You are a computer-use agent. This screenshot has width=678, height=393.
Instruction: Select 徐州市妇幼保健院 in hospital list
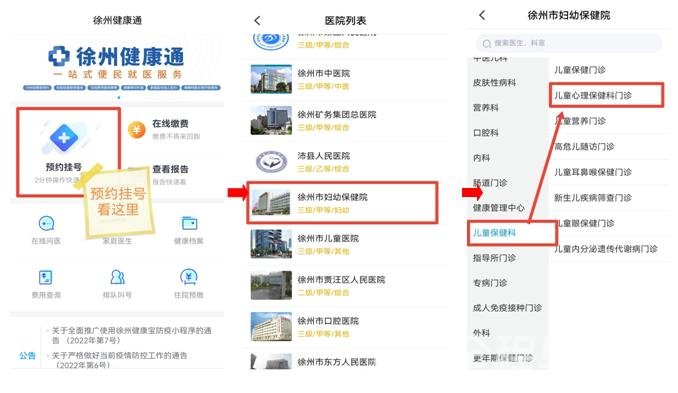(x=342, y=203)
